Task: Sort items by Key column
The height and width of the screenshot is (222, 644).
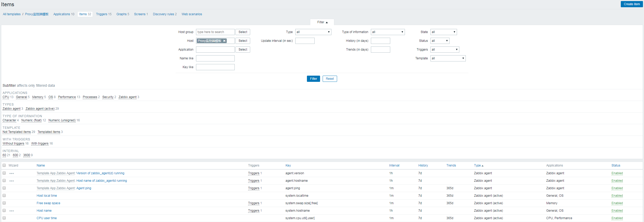Action: [288, 165]
